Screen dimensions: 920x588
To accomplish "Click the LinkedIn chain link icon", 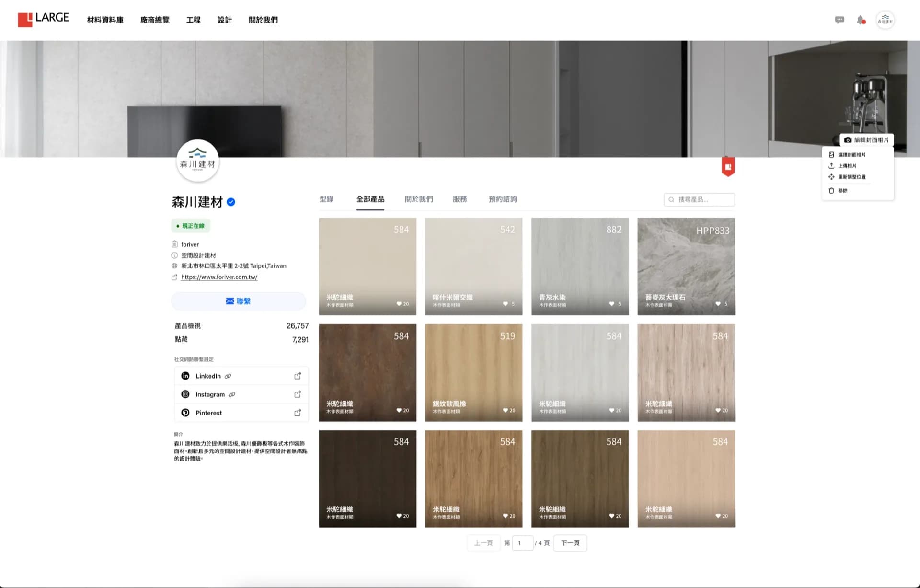I will [228, 376].
